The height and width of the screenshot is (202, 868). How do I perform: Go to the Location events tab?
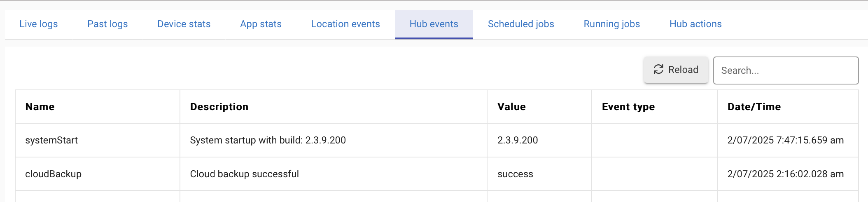tap(345, 24)
